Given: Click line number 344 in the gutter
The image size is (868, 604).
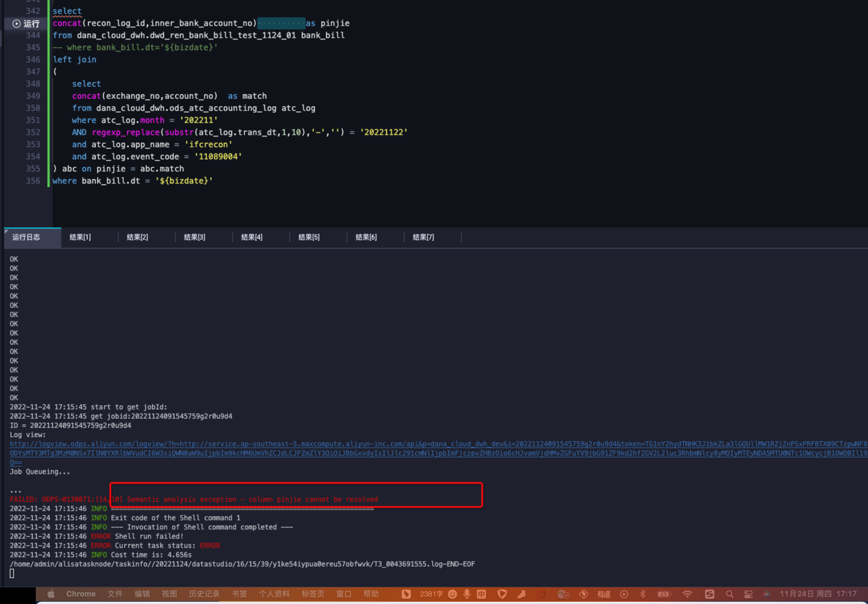Looking at the screenshot, I should click(33, 35).
